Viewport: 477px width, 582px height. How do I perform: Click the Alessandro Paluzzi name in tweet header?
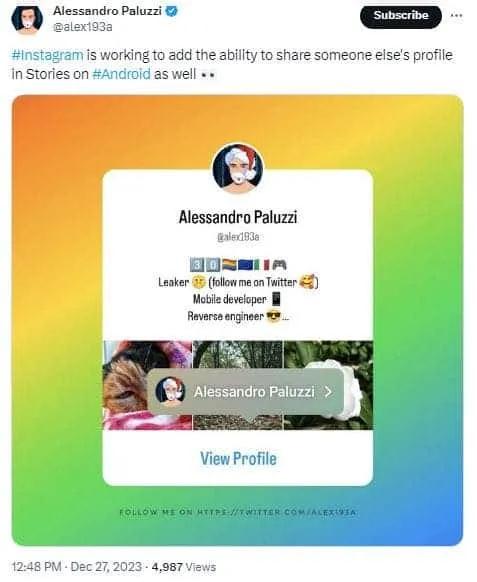click(x=107, y=11)
